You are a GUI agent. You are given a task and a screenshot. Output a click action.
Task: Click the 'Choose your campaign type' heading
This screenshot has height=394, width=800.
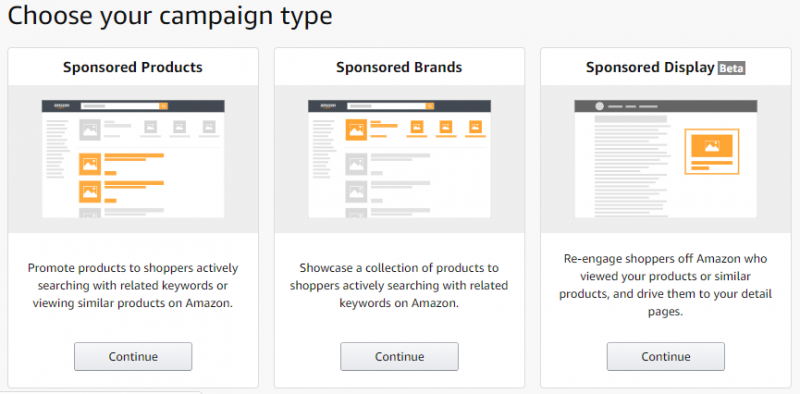[170, 15]
